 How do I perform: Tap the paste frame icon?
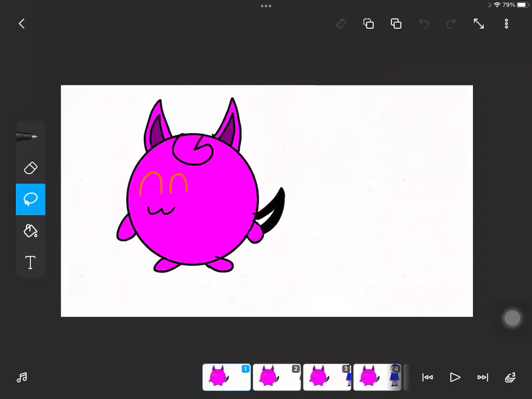coord(396,24)
